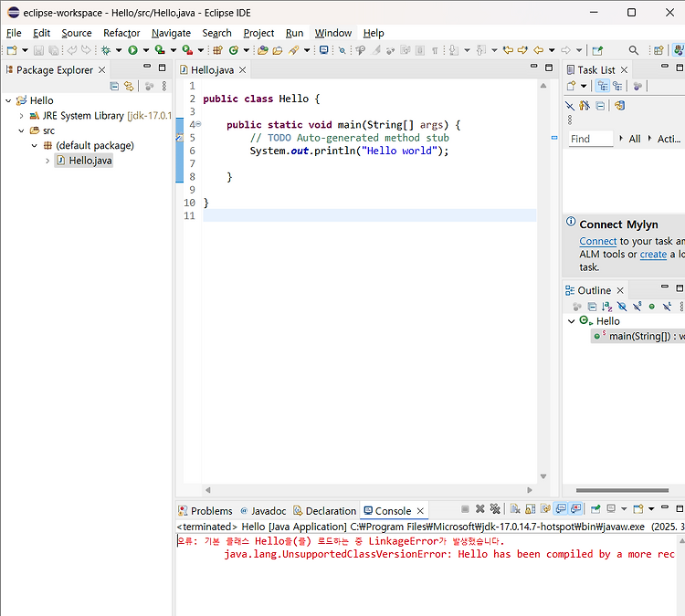Click the green Run button in toolbar
685x616 pixels.
tap(132, 50)
